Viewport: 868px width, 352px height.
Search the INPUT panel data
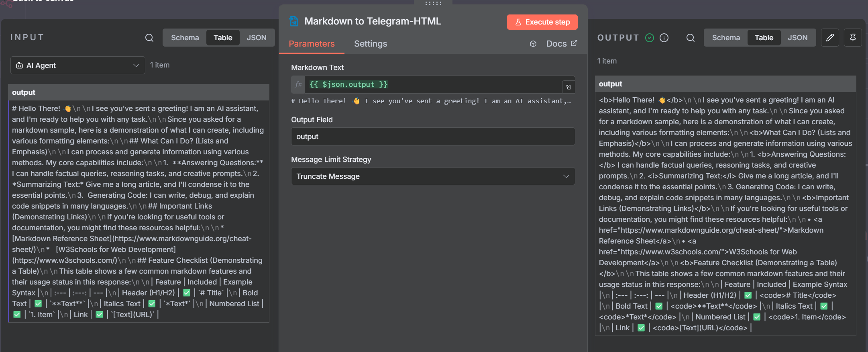[149, 38]
